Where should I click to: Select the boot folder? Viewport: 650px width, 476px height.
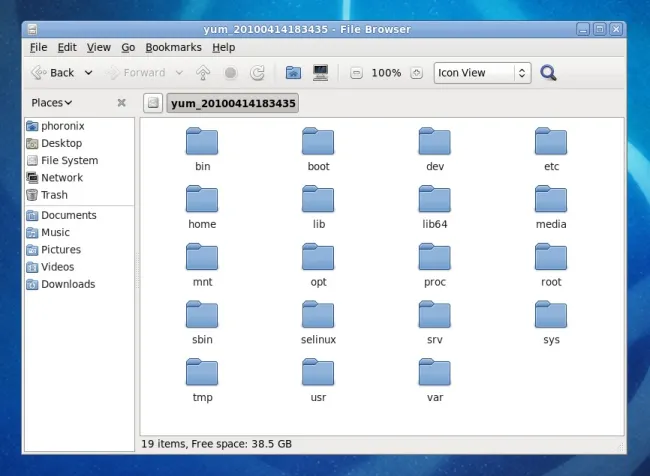point(318,149)
